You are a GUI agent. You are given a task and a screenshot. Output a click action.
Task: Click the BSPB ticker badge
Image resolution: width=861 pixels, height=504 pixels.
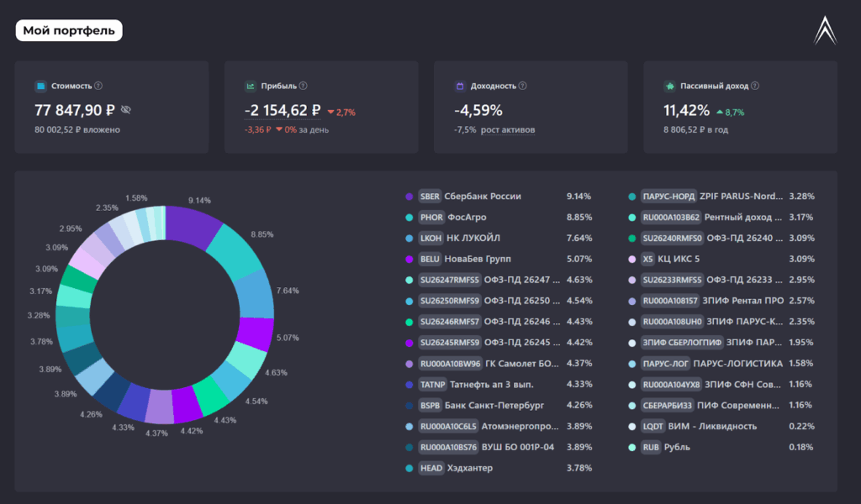pos(430,405)
